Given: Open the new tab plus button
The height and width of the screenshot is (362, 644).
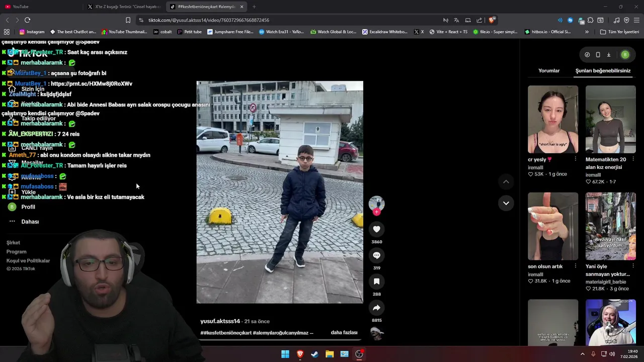Looking at the screenshot, I should pyautogui.click(x=254, y=7).
